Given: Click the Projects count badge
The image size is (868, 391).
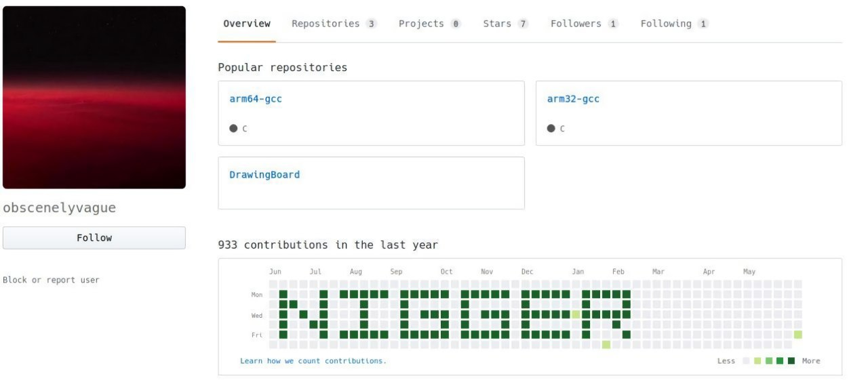Looking at the screenshot, I should (455, 24).
